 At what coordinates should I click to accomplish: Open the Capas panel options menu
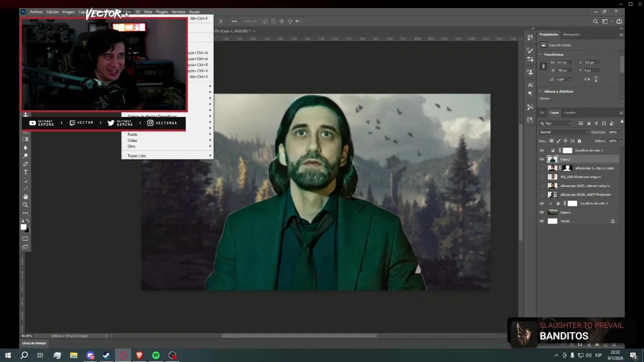(621, 113)
